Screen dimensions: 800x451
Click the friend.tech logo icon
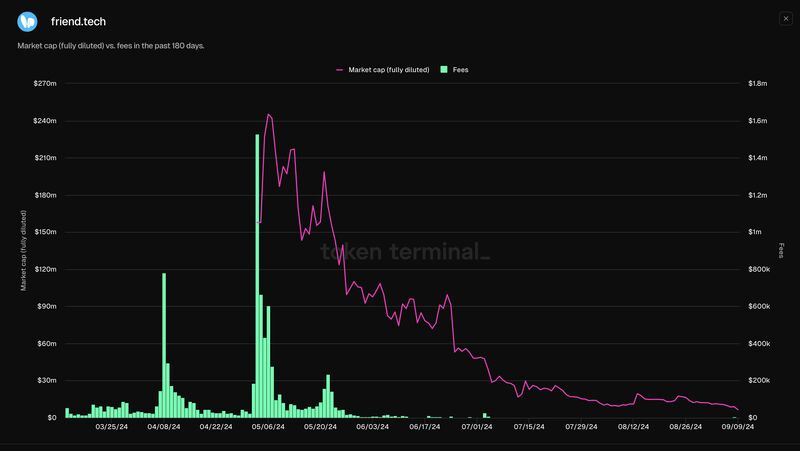point(27,21)
